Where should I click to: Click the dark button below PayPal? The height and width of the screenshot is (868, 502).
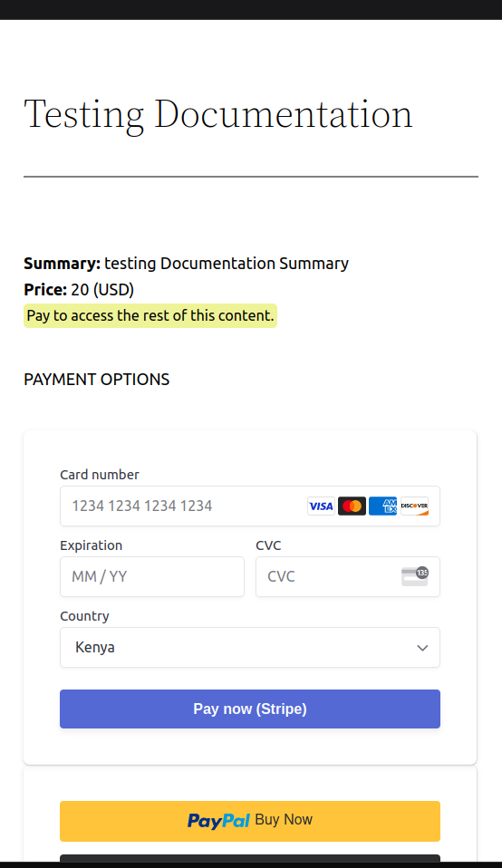coord(250,858)
